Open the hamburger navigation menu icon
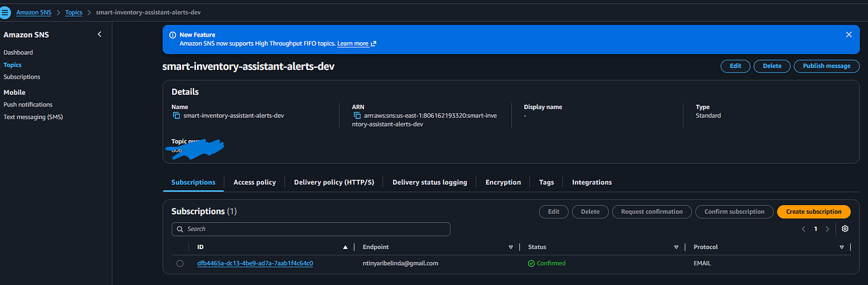Viewport: 868px width, 285px height. click(x=6, y=12)
